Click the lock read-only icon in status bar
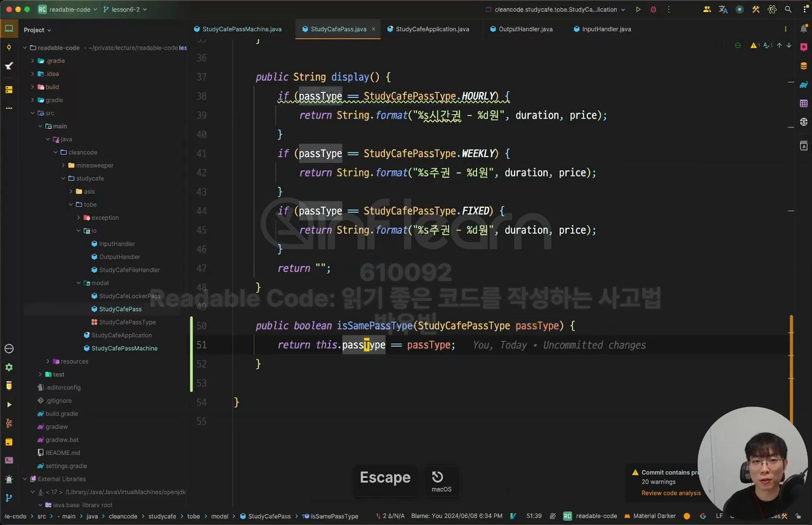 pos(798,516)
